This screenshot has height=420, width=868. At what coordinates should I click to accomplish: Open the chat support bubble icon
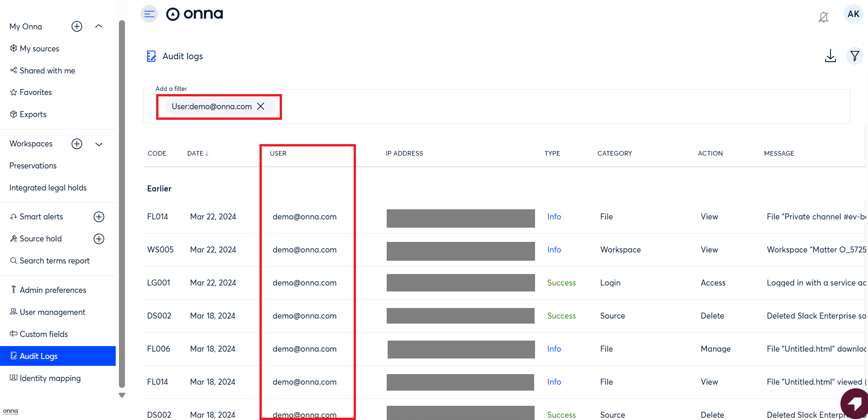pos(854,403)
